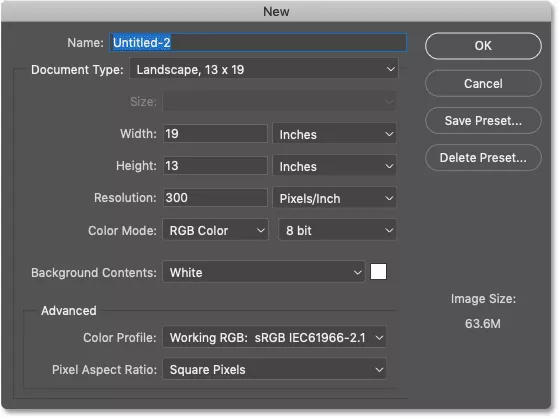Open the Color Profile dropdown

coord(275,337)
